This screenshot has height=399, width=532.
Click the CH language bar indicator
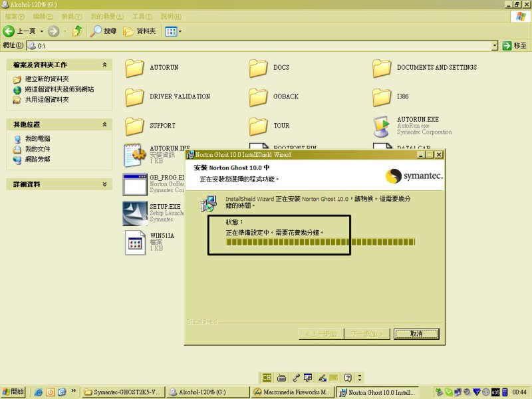coord(267,377)
